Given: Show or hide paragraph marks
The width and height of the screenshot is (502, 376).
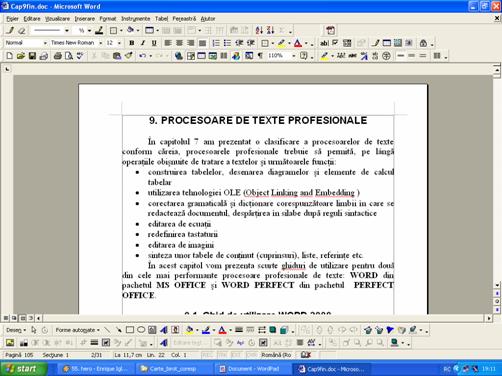Looking at the screenshot, I should point(260,56).
